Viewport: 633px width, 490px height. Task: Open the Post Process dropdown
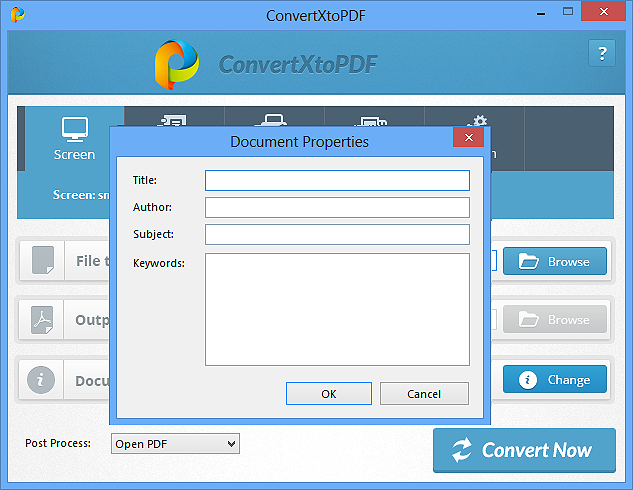tap(175, 444)
